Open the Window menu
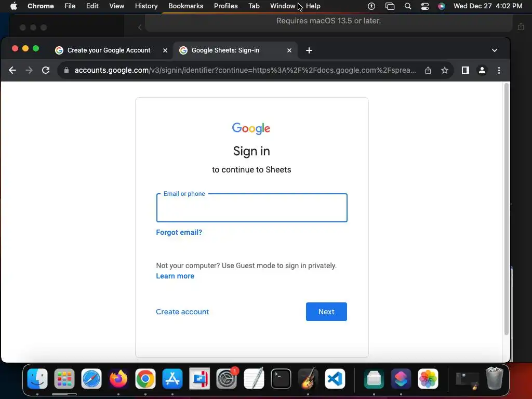The image size is (532, 399). (x=283, y=6)
